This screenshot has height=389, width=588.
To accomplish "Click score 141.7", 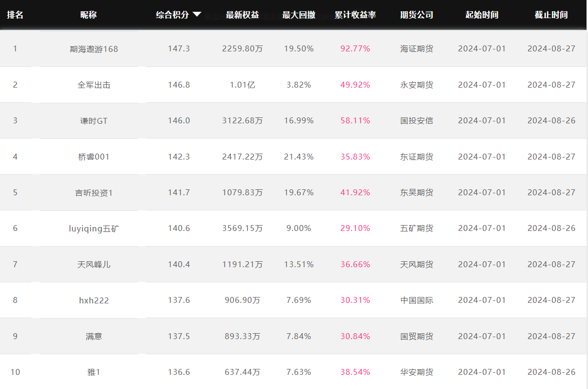I will point(179,192).
